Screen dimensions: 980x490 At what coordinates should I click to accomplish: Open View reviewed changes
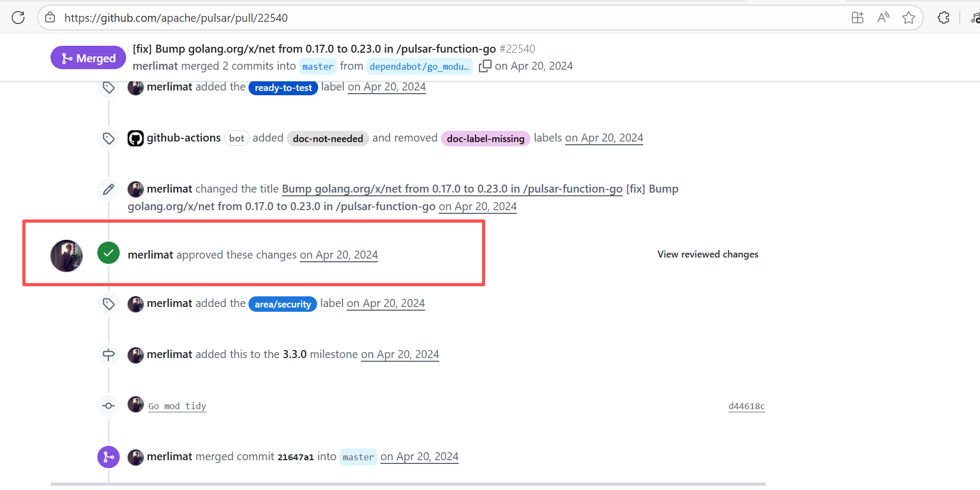708,254
